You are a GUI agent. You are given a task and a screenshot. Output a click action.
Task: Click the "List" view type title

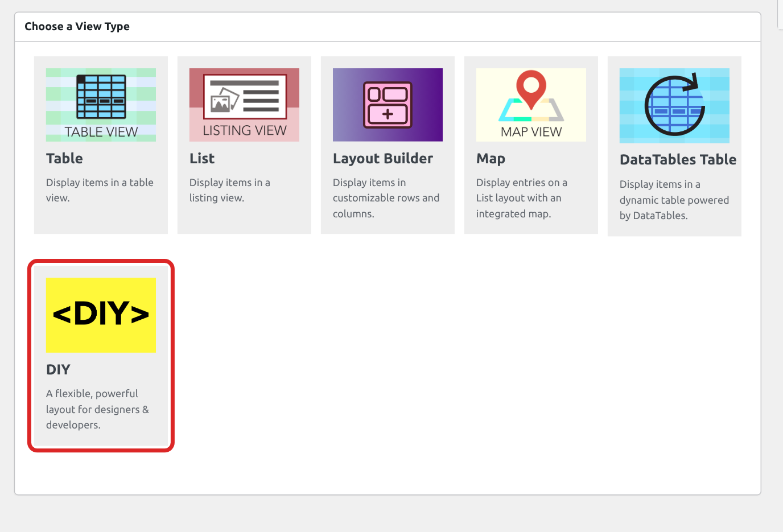[x=202, y=159]
